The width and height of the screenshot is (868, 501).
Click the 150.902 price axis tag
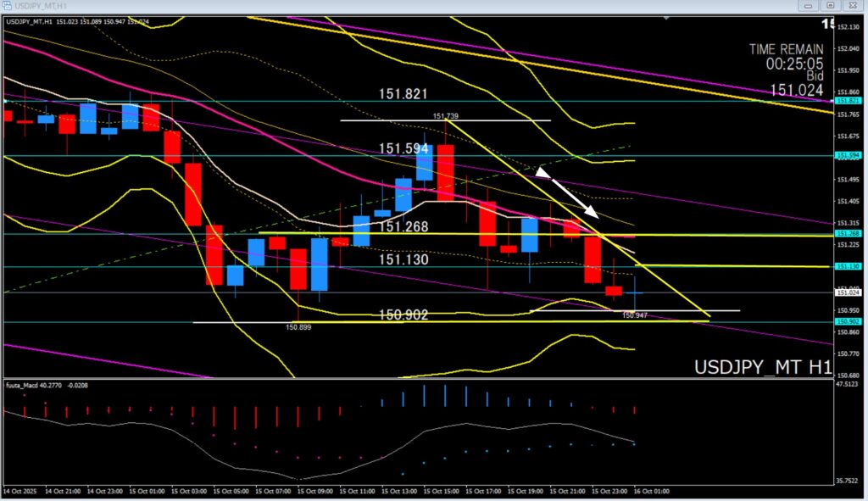[x=848, y=321]
